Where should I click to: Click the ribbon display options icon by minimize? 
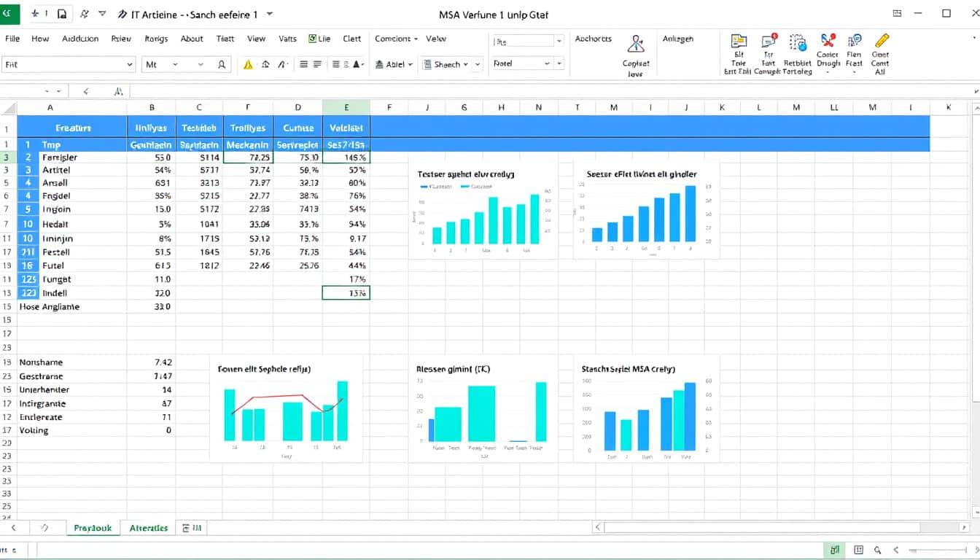(898, 13)
